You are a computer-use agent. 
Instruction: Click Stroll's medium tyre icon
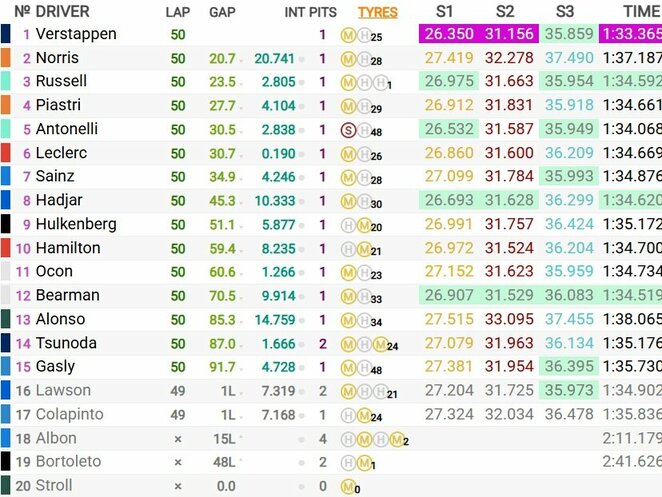[x=348, y=487]
